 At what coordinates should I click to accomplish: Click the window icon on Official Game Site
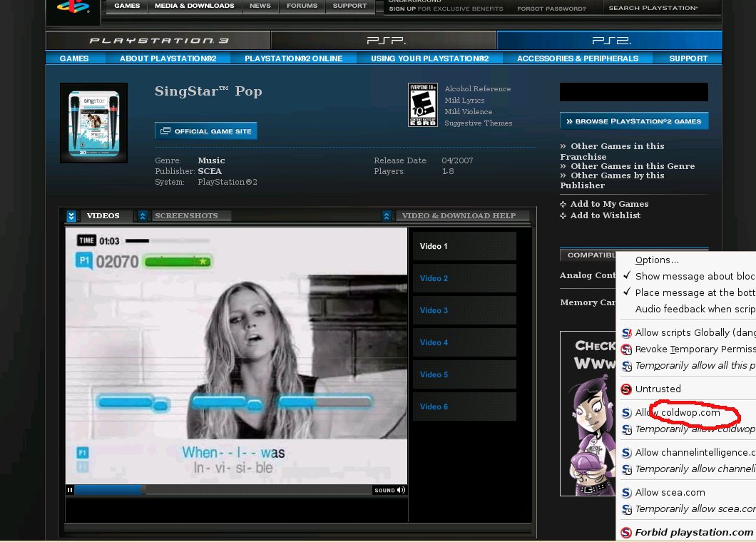[x=165, y=131]
